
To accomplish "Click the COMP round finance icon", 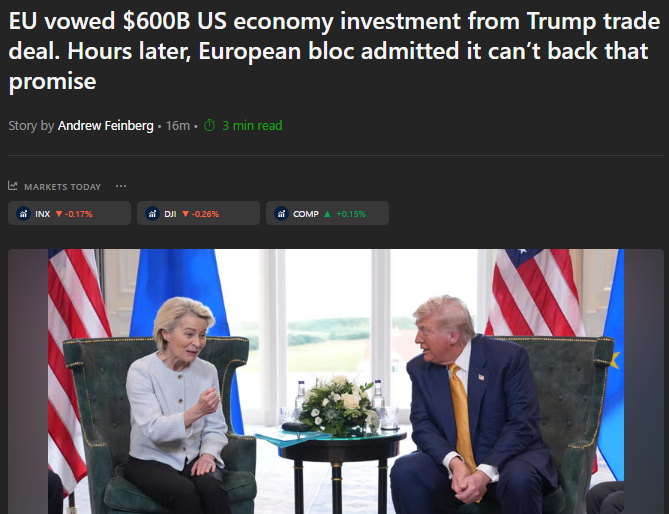I will point(281,213).
